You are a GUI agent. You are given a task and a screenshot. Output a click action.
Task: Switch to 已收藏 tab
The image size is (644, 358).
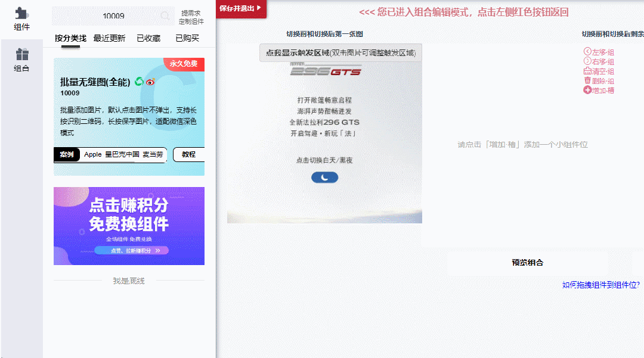coord(148,38)
